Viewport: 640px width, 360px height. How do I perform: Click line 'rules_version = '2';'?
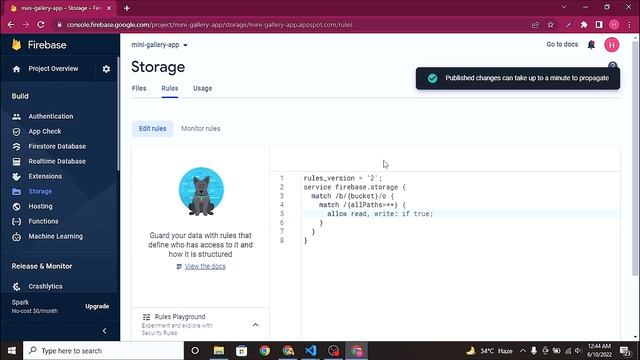pyautogui.click(x=342, y=178)
